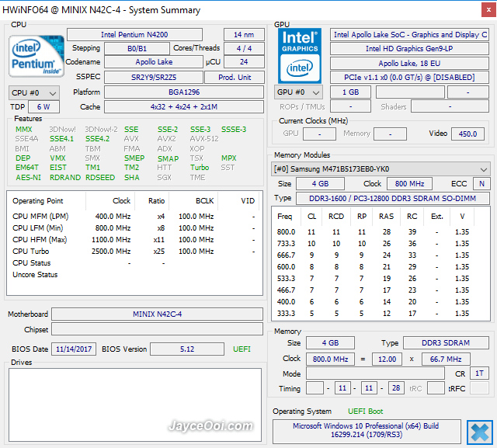The width and height of the screenshot is (497, 448).
Task: Click the SSE4.2 feature label
Action: click(x=97, y=139)
